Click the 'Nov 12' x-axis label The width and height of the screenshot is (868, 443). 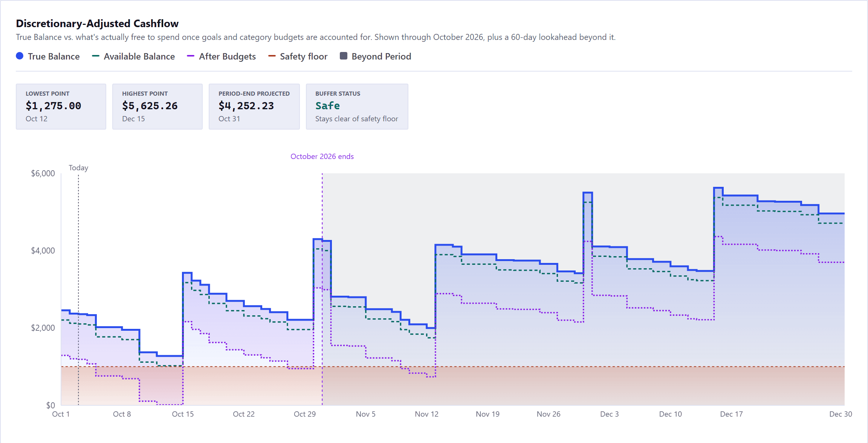(427, 414)
